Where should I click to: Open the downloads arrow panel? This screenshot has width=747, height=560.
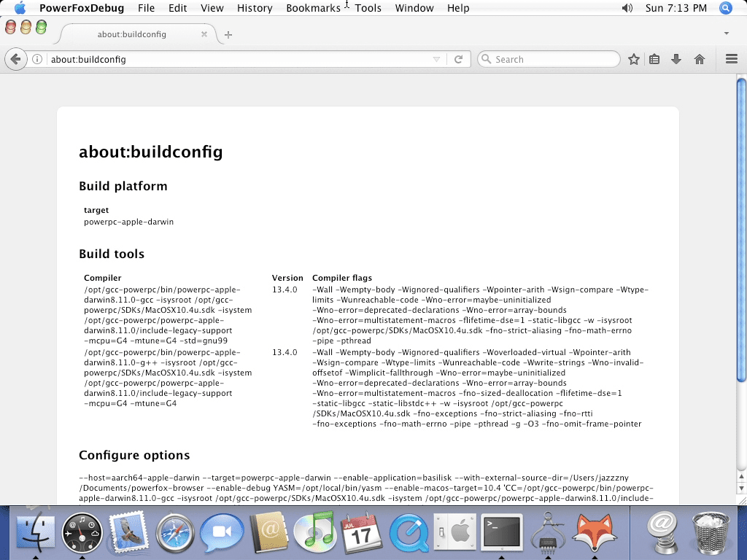pyautogui.click(x=676, y=59)
